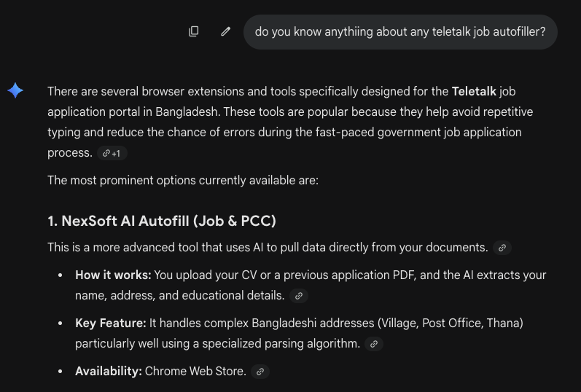Click the "Availability:" bullet label

pyautogui.click(x=109, y=372)
